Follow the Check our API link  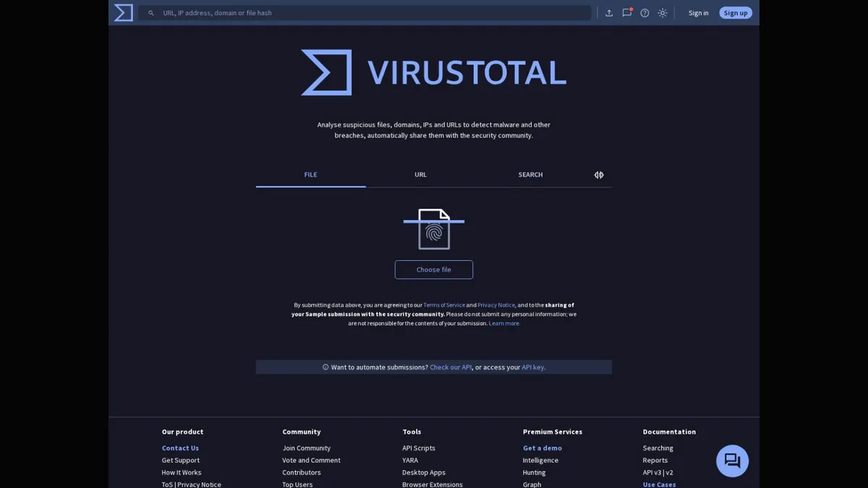coord(451,367)
